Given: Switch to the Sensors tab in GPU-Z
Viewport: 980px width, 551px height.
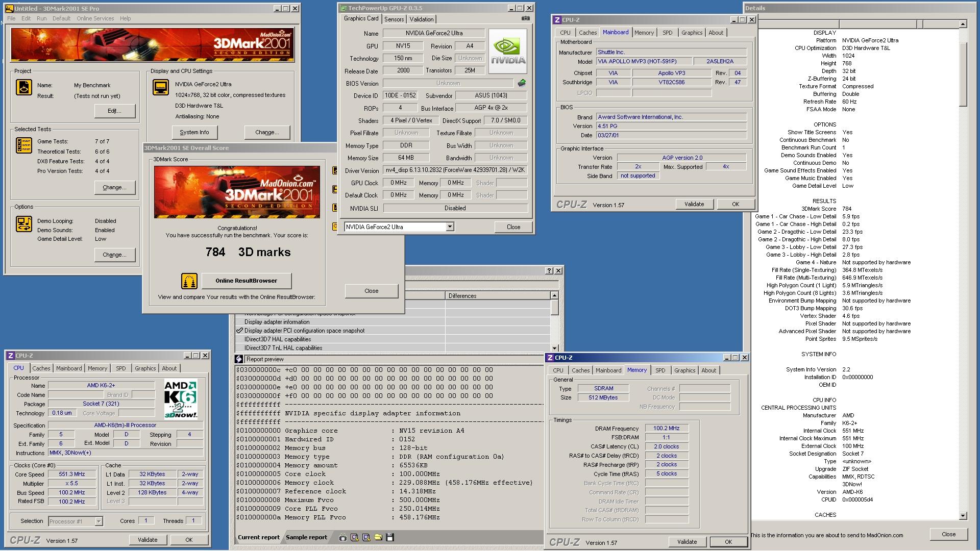Looking at the screenshot, I should pyautogui.click(x=394, y=19).
